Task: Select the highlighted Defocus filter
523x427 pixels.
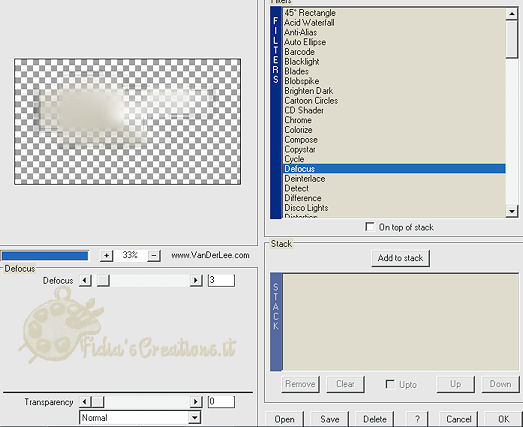Action: [394, 168]
